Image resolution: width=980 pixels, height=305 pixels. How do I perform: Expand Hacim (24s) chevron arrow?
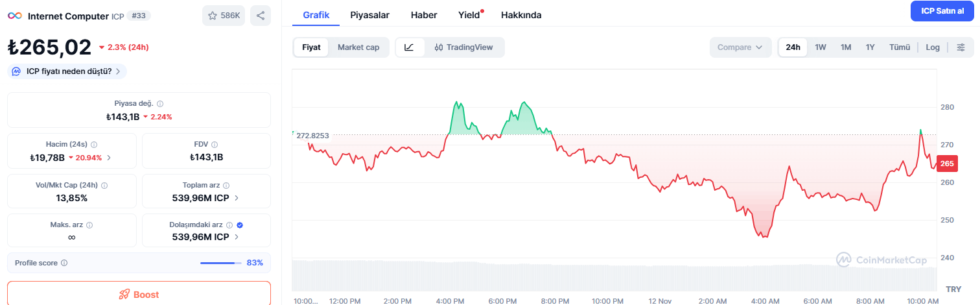tap(109, 158)
